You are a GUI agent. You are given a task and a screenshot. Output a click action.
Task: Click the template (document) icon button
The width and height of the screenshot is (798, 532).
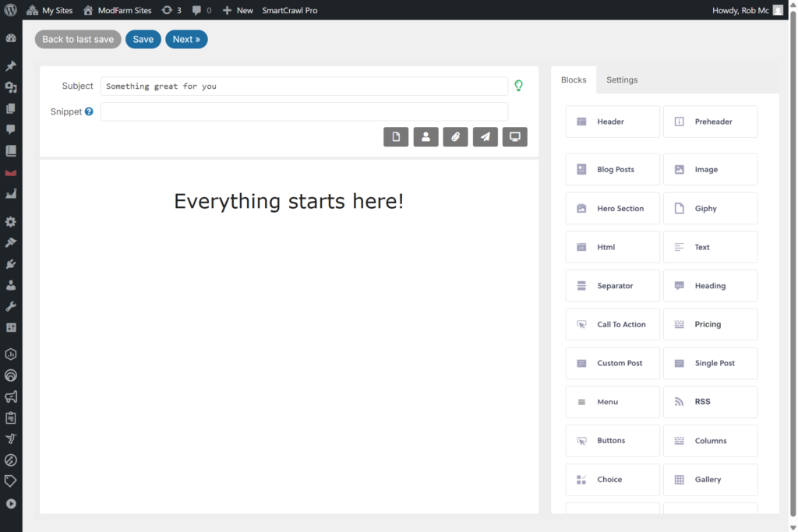click(396, 137)
